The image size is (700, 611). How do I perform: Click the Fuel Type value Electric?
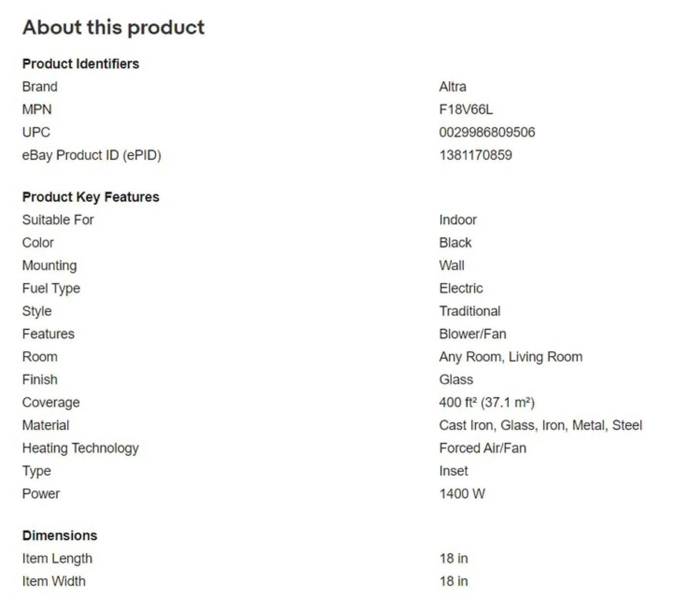pyautogui.click(x=461, y=288)
